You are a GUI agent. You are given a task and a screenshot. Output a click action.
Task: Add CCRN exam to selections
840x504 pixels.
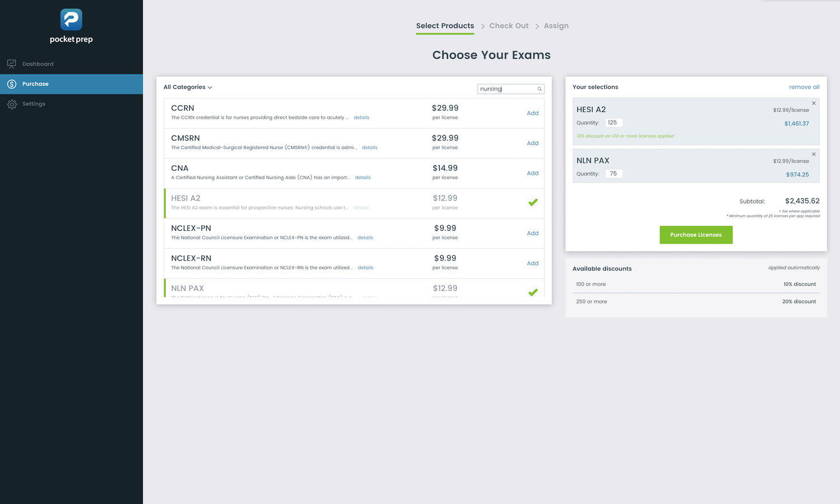click(533, 113)
